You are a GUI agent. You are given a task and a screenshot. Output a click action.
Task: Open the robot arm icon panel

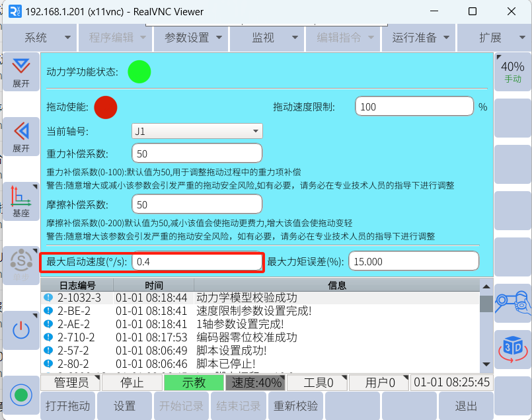[512, 301]
